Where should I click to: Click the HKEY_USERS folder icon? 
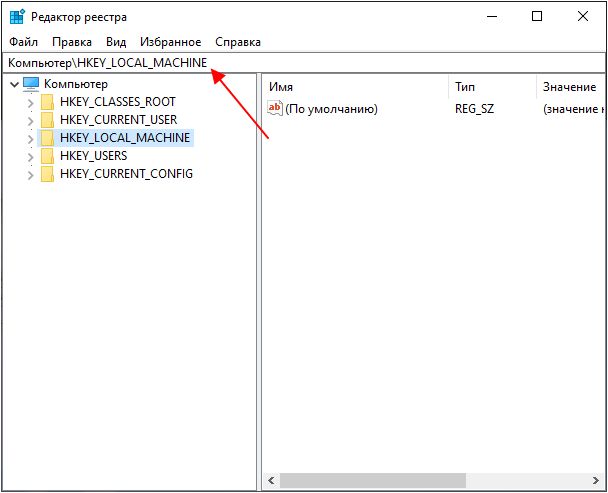[x=47, y=156]
